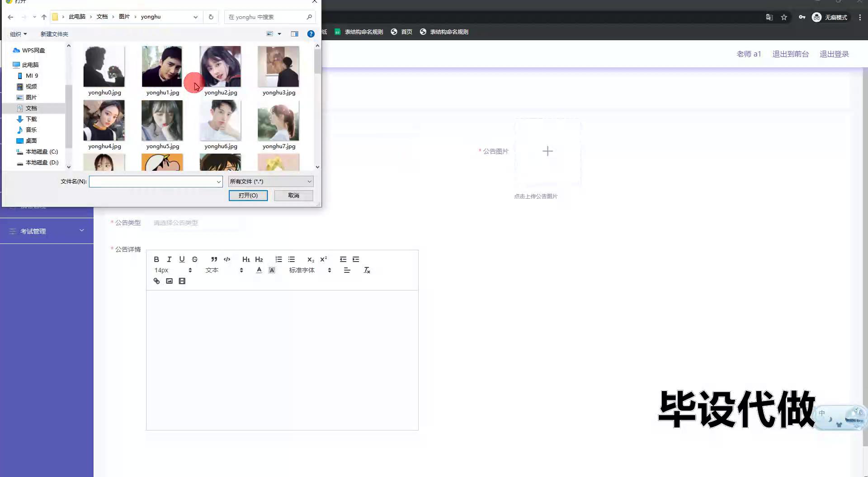Toggle underline formatting in the editor
868x477 pixels.
tap(182, 259)
